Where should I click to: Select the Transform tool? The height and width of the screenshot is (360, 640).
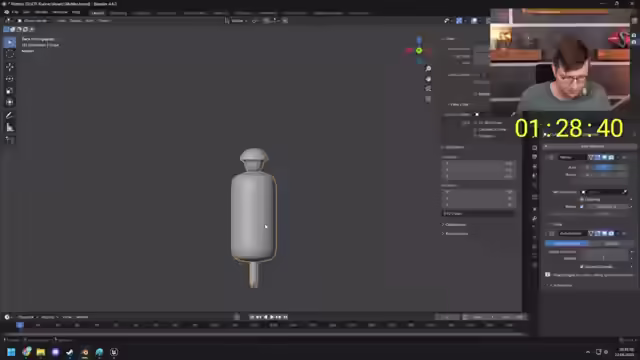(x=10, y=102)
